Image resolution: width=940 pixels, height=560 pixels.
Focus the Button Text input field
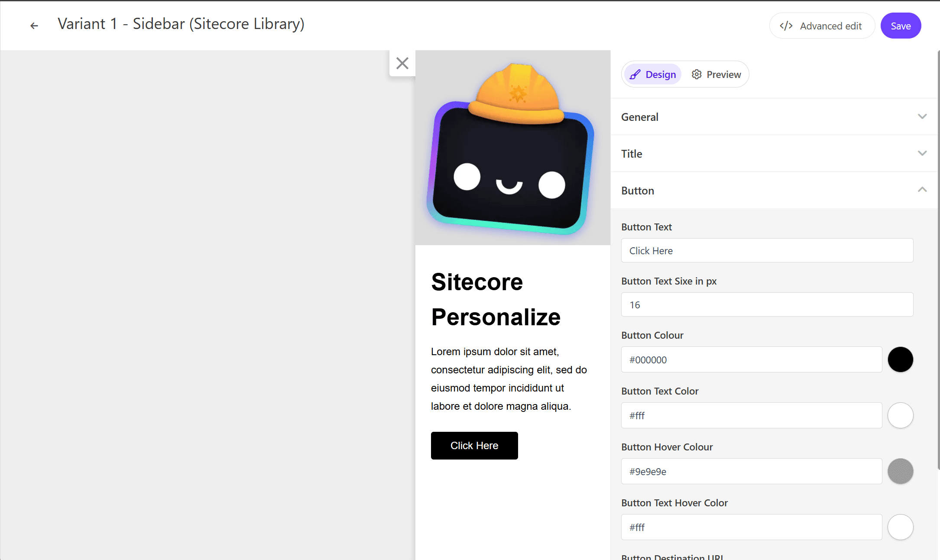pos(767,250)
